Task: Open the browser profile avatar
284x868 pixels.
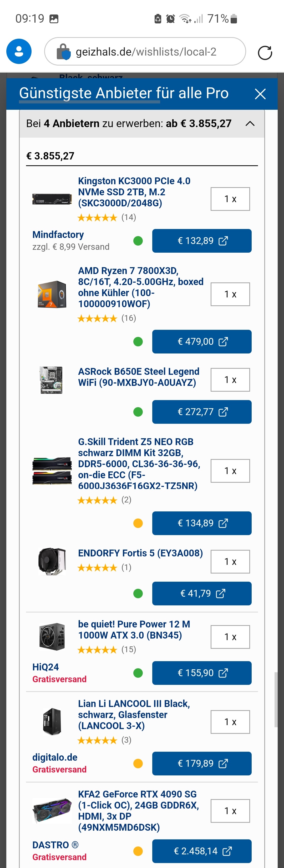Action: click(19, 52)
